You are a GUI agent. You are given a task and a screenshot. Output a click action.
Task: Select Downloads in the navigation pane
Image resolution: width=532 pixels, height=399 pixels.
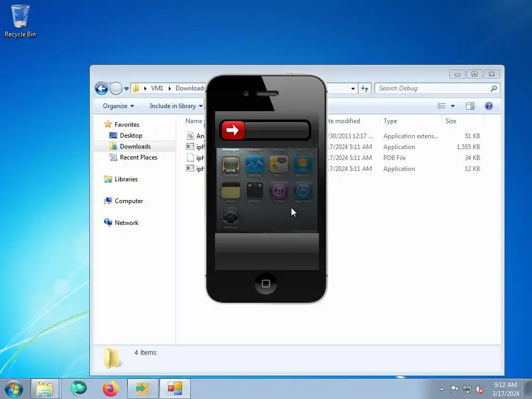pos(135,146)
